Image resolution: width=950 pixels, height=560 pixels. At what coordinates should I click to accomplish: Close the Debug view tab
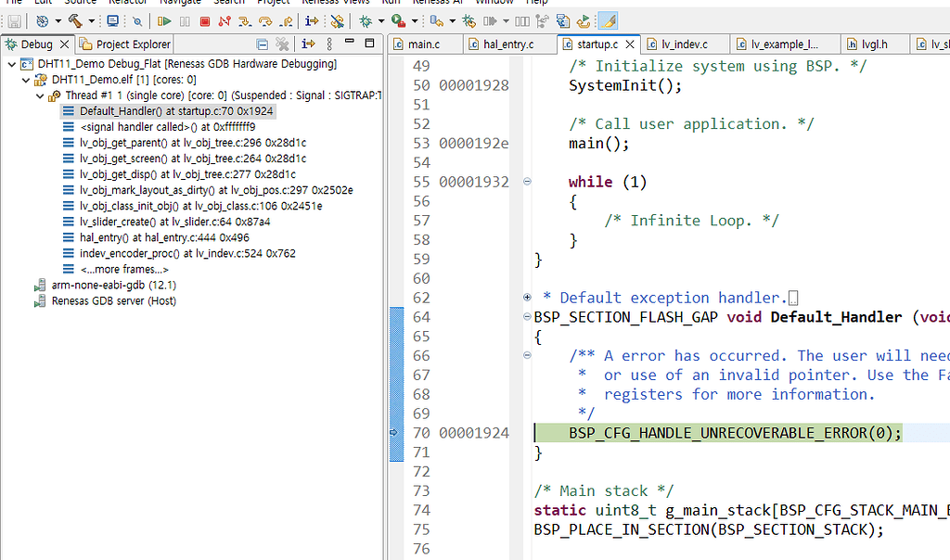64,45
